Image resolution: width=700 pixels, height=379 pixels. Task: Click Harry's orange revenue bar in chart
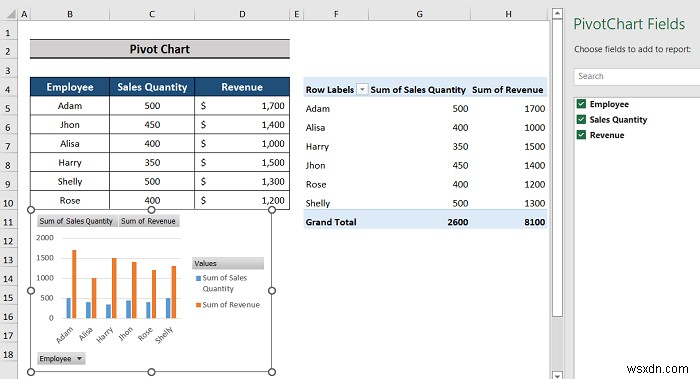[x=114, y=288]
